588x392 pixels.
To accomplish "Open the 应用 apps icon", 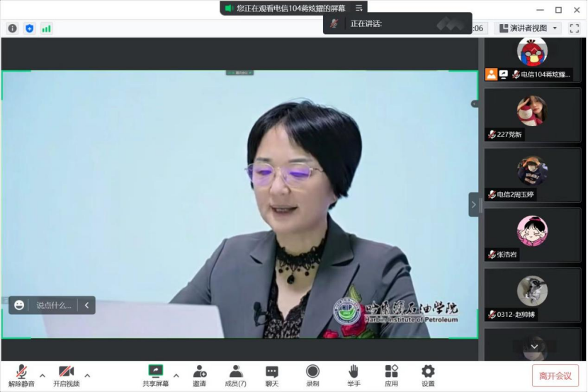I will [391, 375].
